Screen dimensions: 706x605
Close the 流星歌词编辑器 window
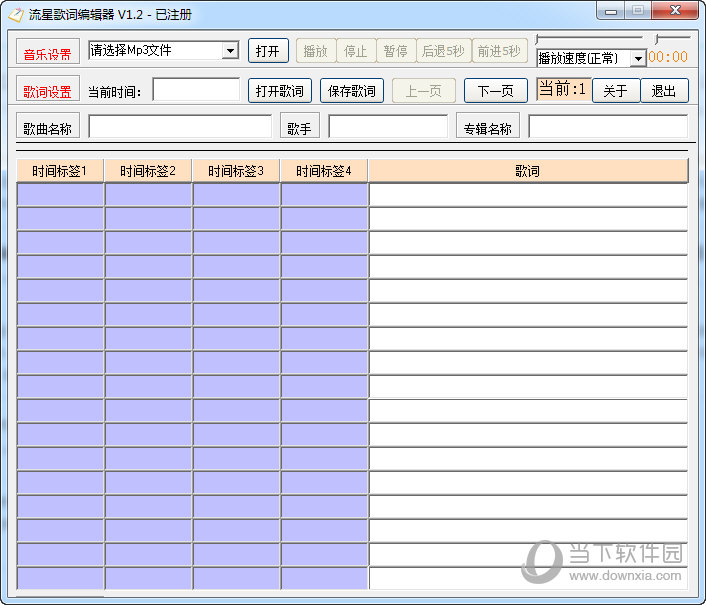click(675, 11)
